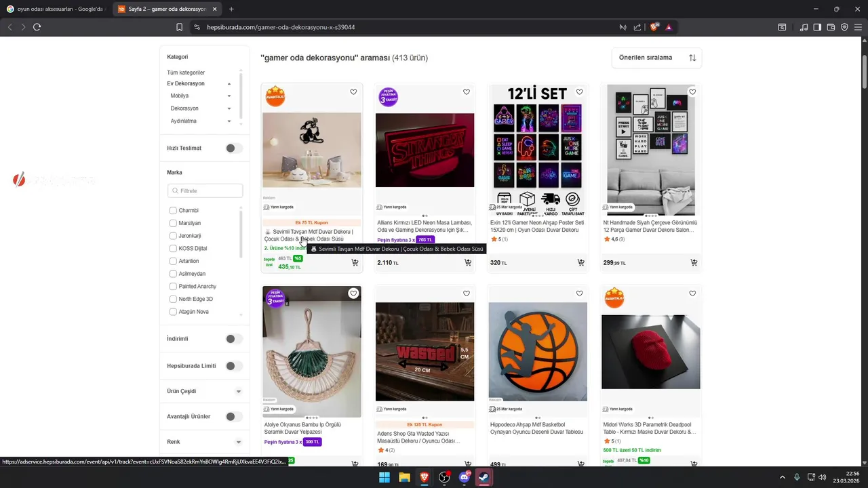Type in the brand Filtrele search box
The height and width of the screenshot is (488, 868).
(205, 191)
